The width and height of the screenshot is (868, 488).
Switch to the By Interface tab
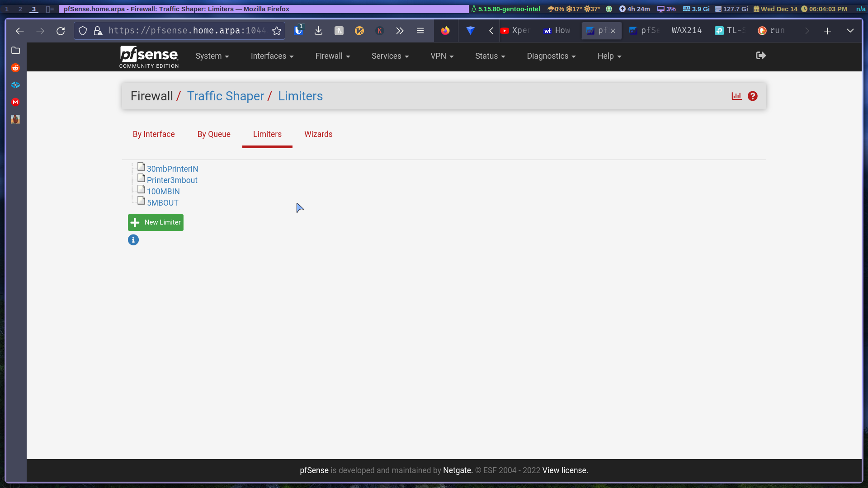153,134
